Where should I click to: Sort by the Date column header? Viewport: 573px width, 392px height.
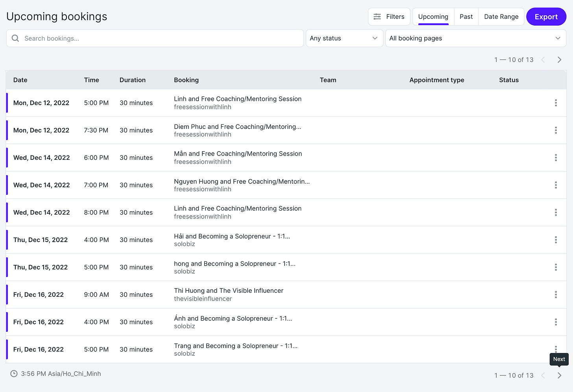point(20,80)
